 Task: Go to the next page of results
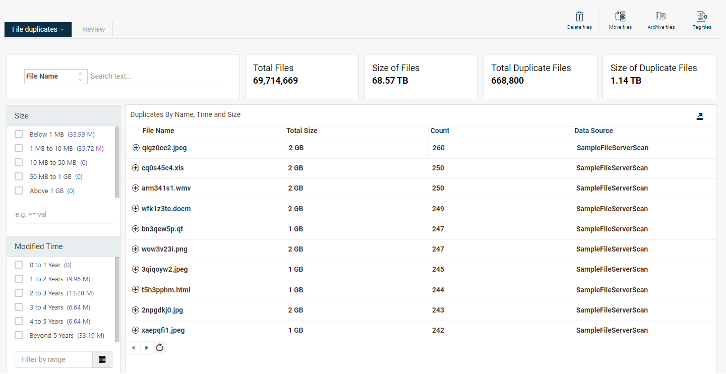[146, 348]
